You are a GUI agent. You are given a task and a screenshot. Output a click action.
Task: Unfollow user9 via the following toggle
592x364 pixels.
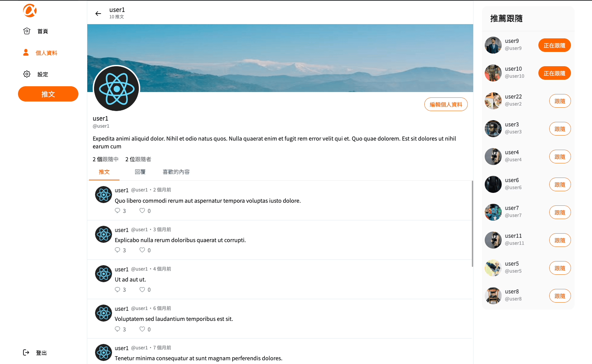[554, 45]
